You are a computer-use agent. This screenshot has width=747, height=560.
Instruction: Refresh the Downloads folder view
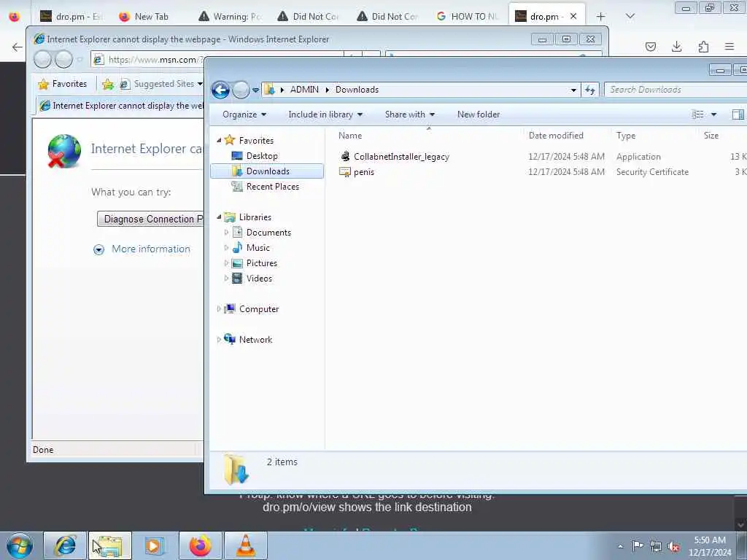tap(590, 90)
